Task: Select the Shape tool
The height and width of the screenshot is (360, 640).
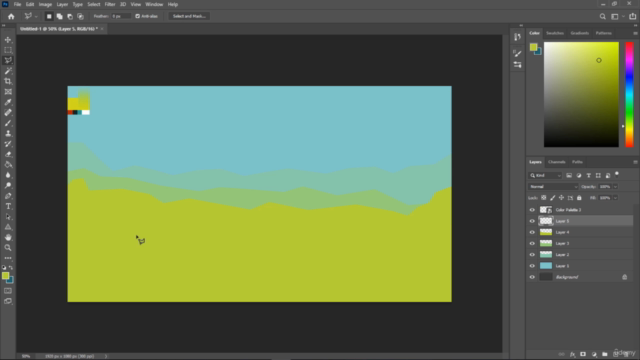Action: [8, 227]
